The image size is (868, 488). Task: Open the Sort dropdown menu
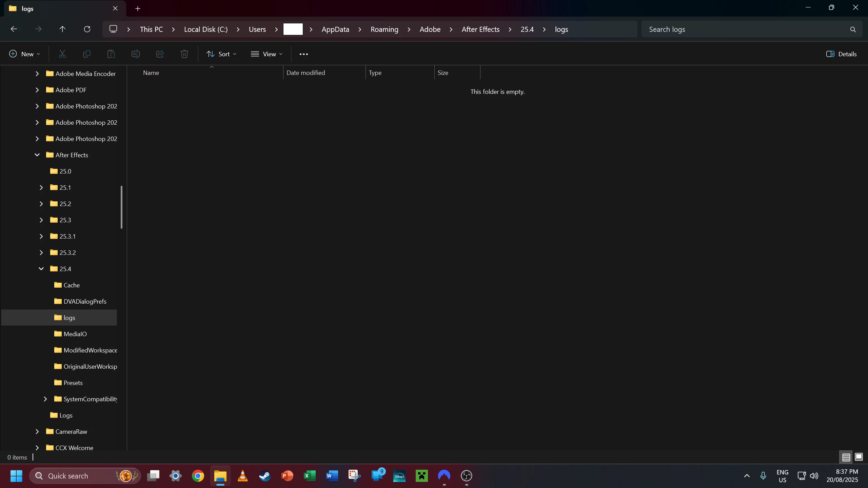[221, 54]
